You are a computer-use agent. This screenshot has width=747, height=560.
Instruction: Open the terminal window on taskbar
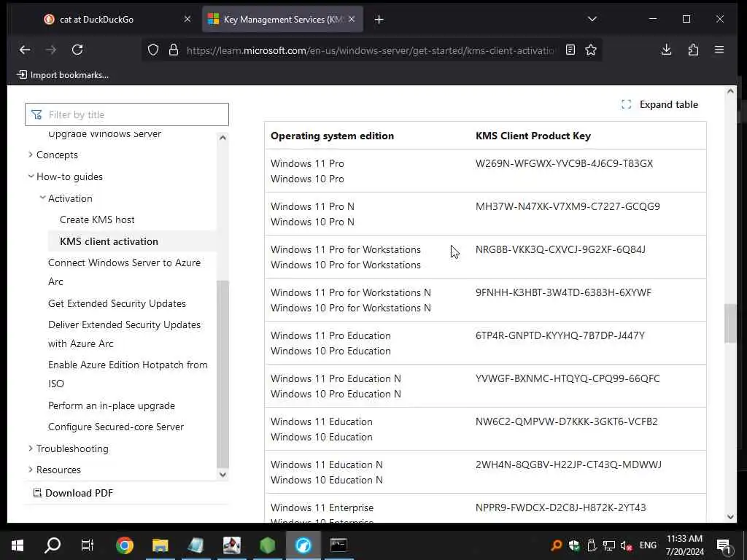338,545
